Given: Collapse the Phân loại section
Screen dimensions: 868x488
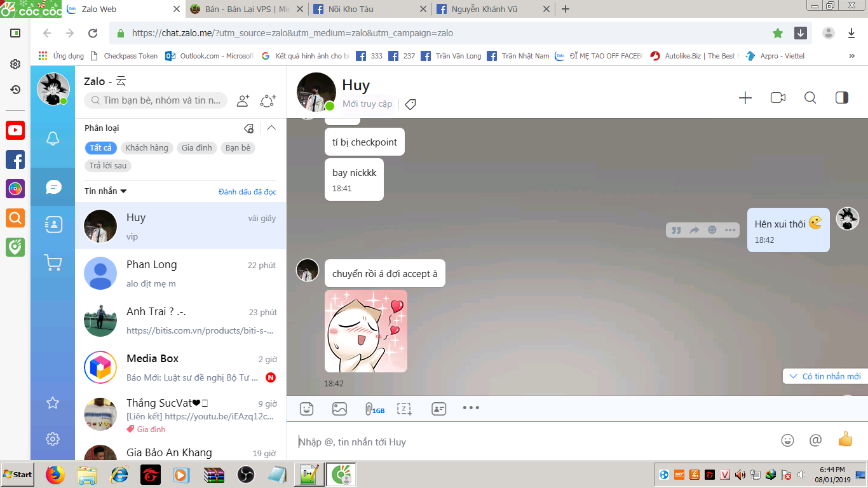Looking at the screenshot, I should tap(271, 128).
